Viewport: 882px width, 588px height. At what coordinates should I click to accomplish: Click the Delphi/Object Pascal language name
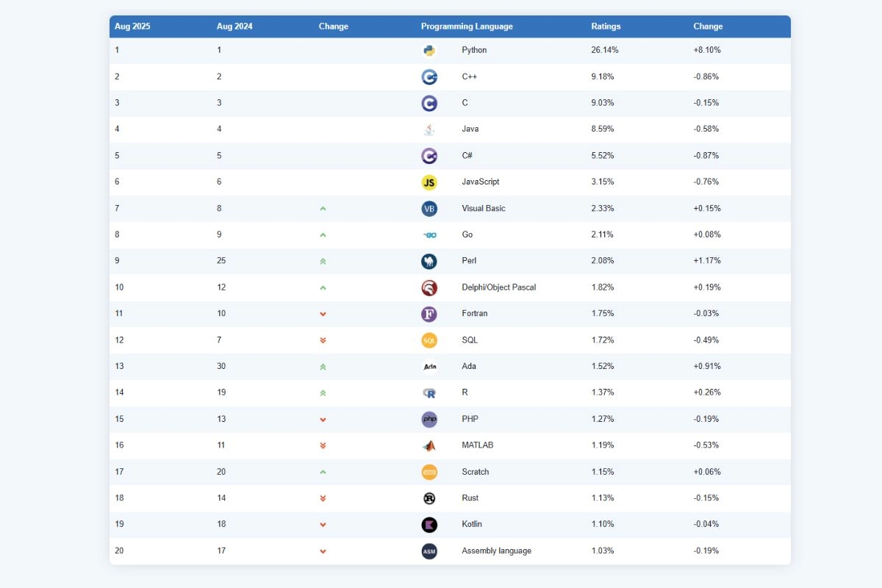point(498,287)
